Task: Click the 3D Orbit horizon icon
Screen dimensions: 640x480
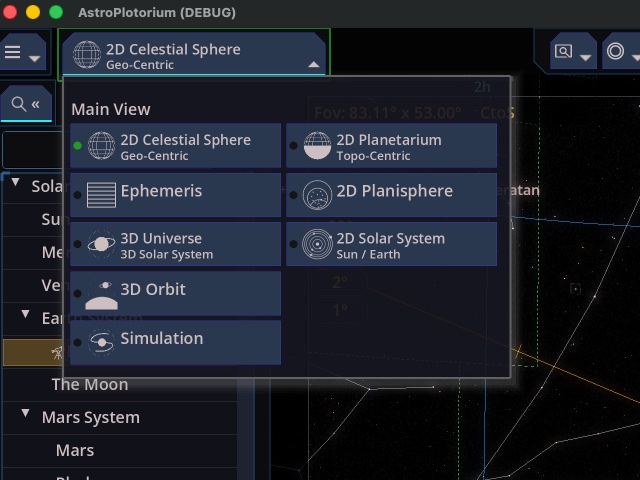Action: pos(101,295)
